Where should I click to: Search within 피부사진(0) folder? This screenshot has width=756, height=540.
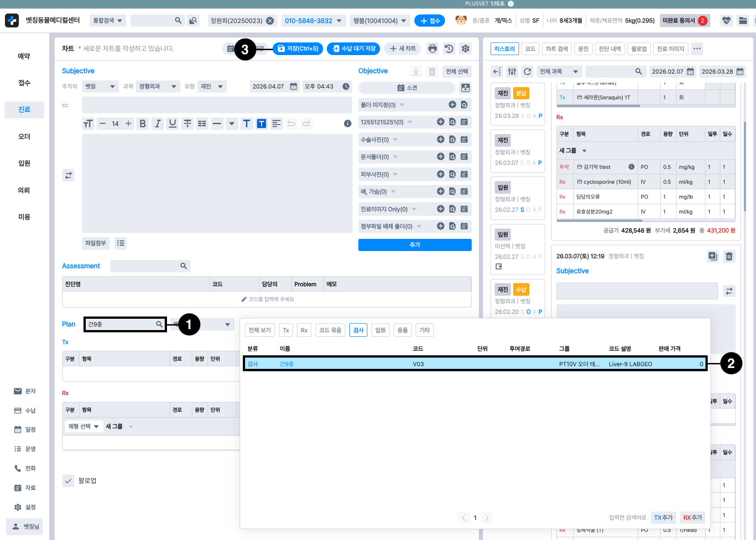tap(452, 174)
